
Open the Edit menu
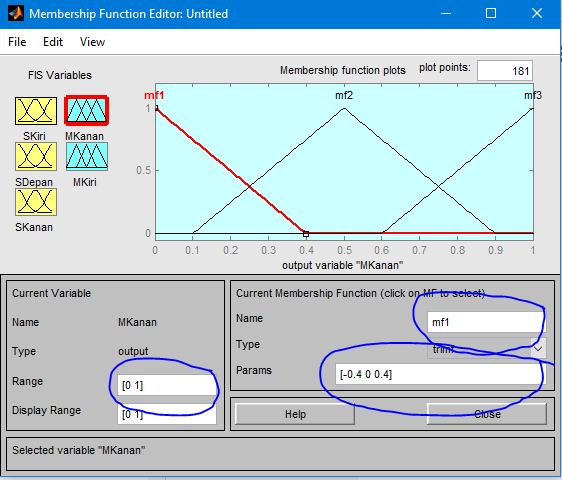pyautogui.click(x=53, y=42)
